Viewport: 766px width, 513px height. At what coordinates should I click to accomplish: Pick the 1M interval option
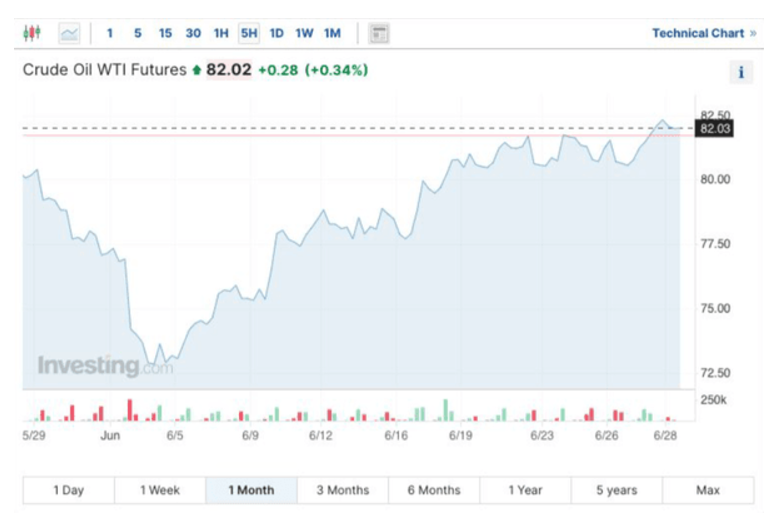(332, 33)
